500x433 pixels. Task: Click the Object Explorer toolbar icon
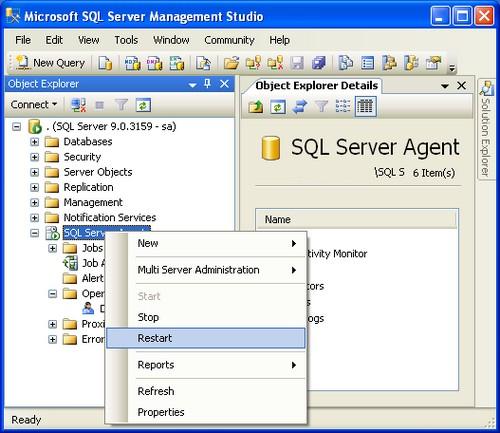pyautogui.click(x=389, y=63)
